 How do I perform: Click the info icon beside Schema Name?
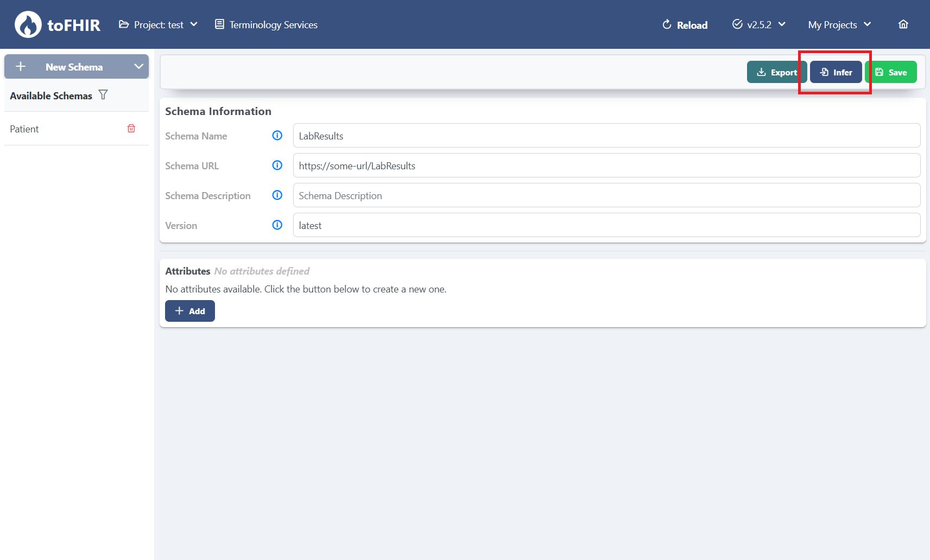click(277, 135)
